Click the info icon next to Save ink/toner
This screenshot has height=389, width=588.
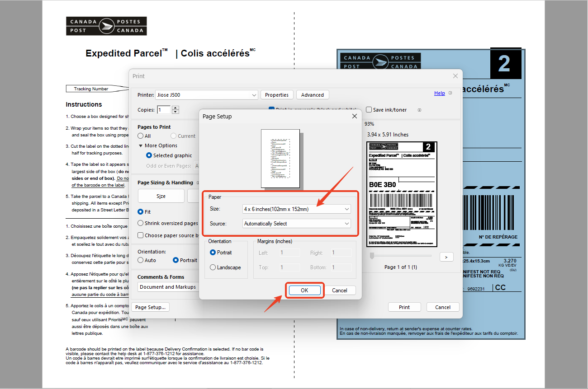419,110
